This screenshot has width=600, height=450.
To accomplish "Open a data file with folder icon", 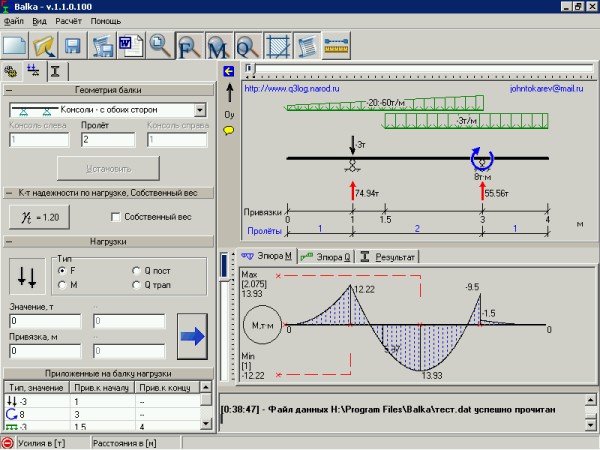I will [44, 46].
